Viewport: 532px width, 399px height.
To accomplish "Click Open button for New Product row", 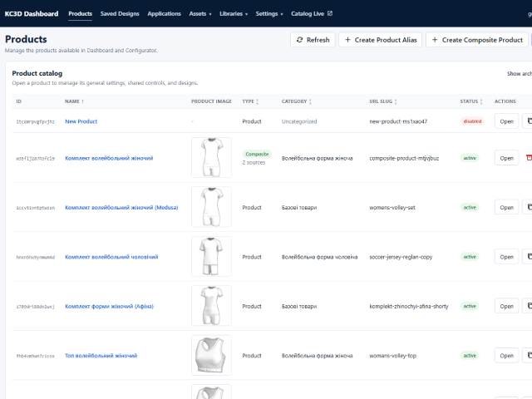I will (506, 121).
